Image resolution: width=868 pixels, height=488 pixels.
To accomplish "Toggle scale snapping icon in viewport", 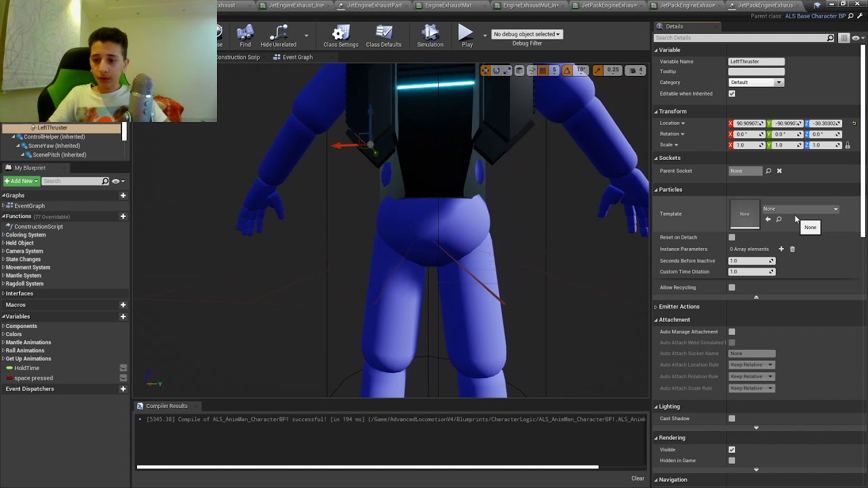I will click(597, 70).
